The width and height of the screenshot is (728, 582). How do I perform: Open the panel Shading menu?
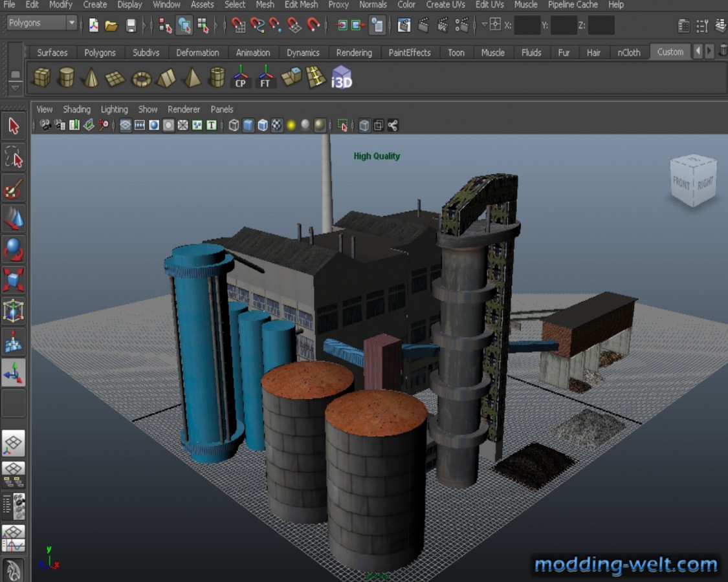pyautogui.click(x=76, y=109)
